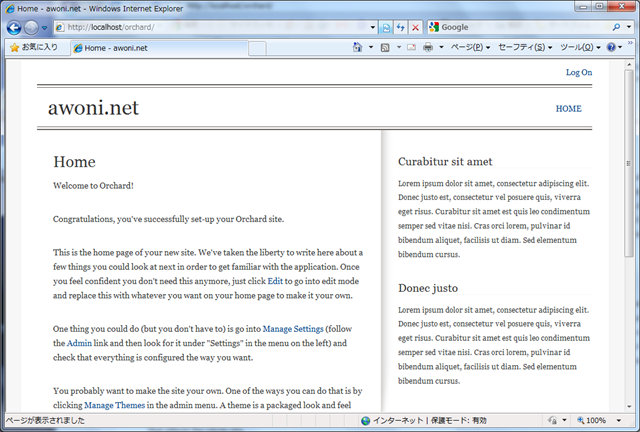Screen dimensions: 640x432
Task: Expand the address bar history dropdown
Action: 372,27
